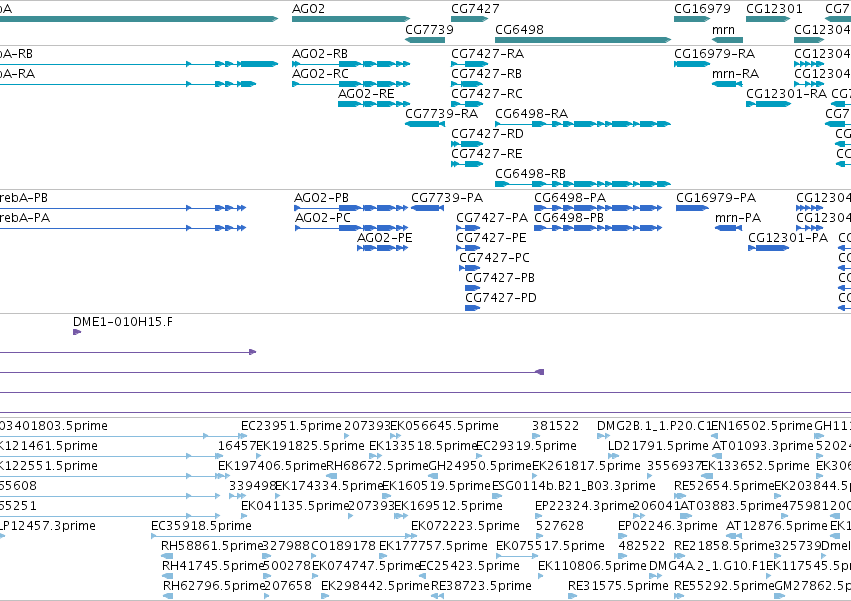
Task: Click EST RH41745.5prime label
Action: [x=213, y=566]
